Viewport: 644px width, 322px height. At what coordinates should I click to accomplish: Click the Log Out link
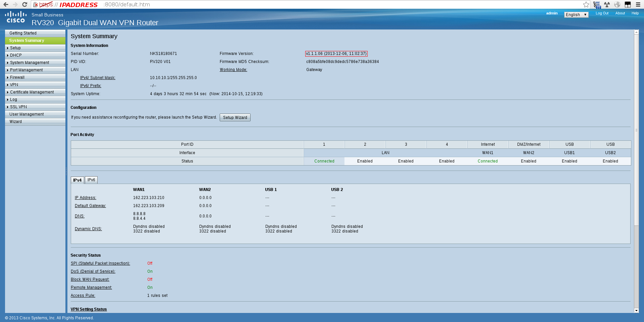pos(602,13)
